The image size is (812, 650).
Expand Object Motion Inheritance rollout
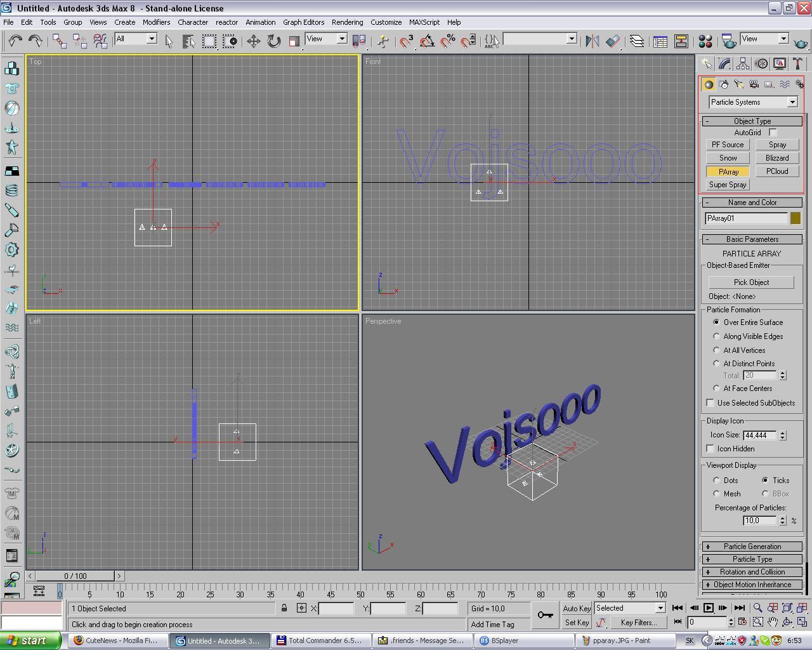click(752, 585)
